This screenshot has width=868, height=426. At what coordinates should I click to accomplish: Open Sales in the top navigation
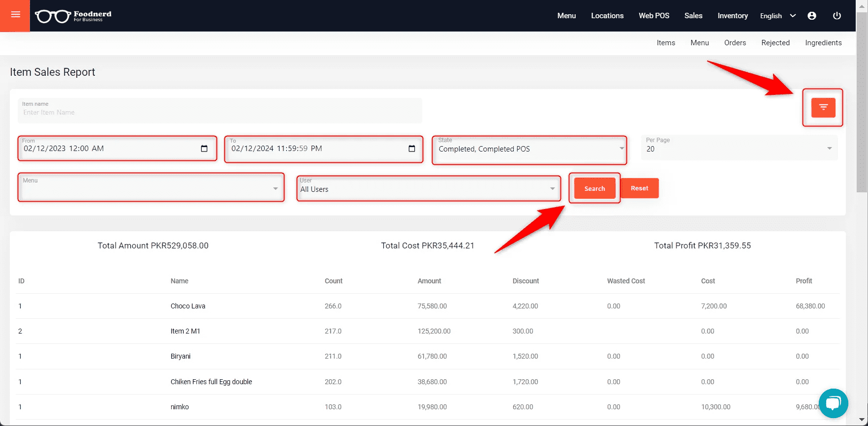click(x=693, y=16)
